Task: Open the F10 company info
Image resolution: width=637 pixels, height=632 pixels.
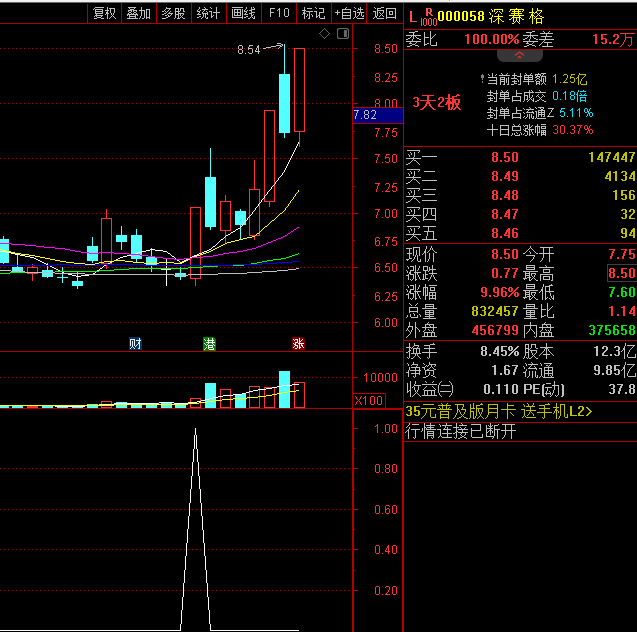Action: [x=279, y=13]
